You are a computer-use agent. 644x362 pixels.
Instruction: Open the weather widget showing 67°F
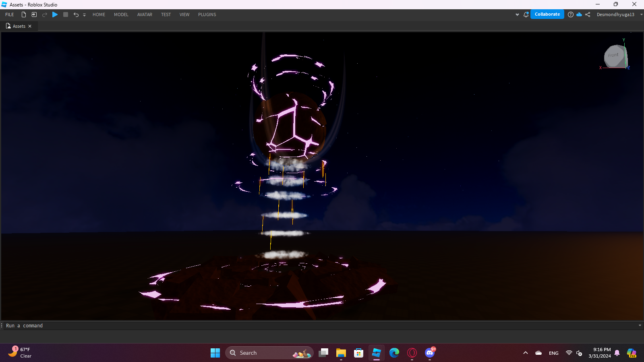point(20,352)
